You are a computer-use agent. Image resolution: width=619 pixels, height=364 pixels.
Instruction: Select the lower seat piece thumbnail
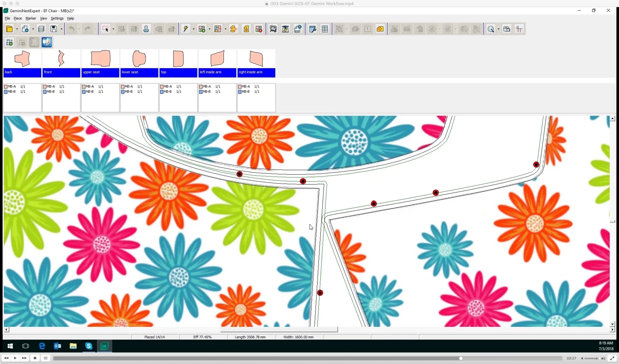coord(139,59)
